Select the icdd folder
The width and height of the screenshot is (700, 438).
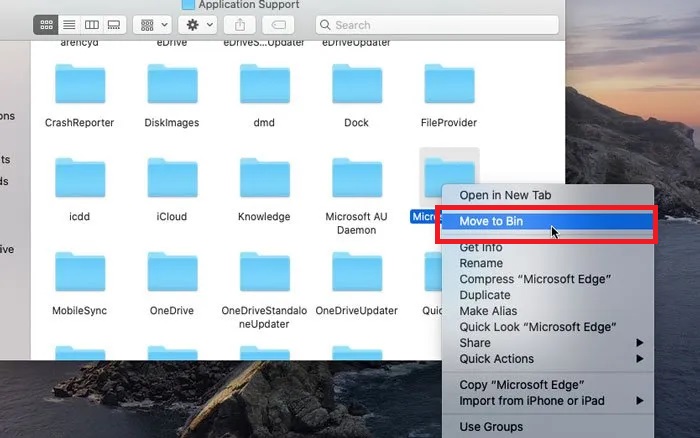coord(80,178)
